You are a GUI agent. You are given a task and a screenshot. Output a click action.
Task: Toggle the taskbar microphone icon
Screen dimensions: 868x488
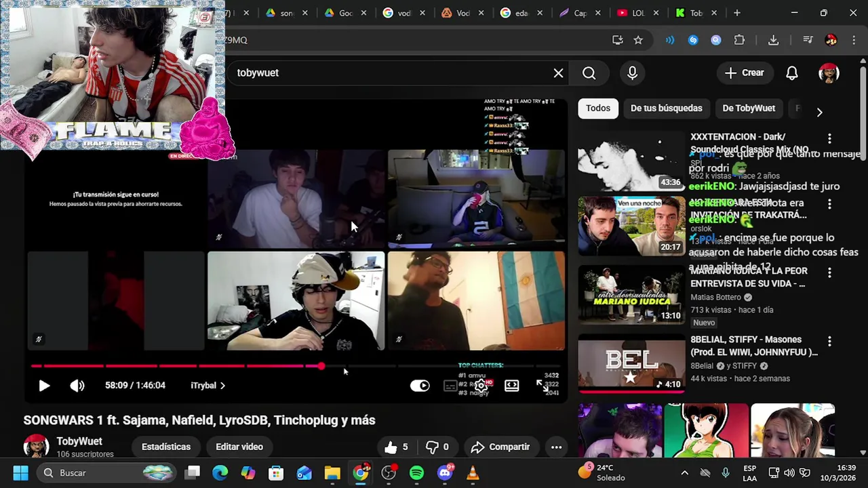[726, 473]
